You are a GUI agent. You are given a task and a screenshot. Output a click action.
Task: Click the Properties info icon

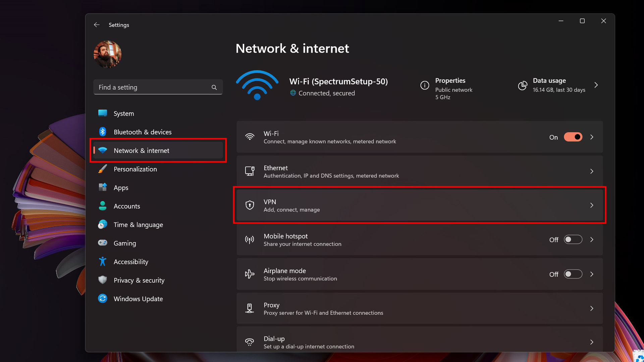(x=425, y=85)
